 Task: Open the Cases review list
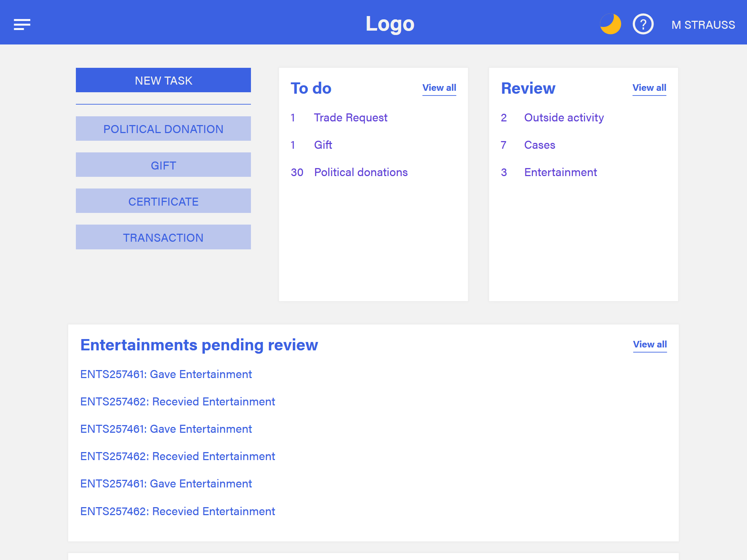[x=539, y=145]
